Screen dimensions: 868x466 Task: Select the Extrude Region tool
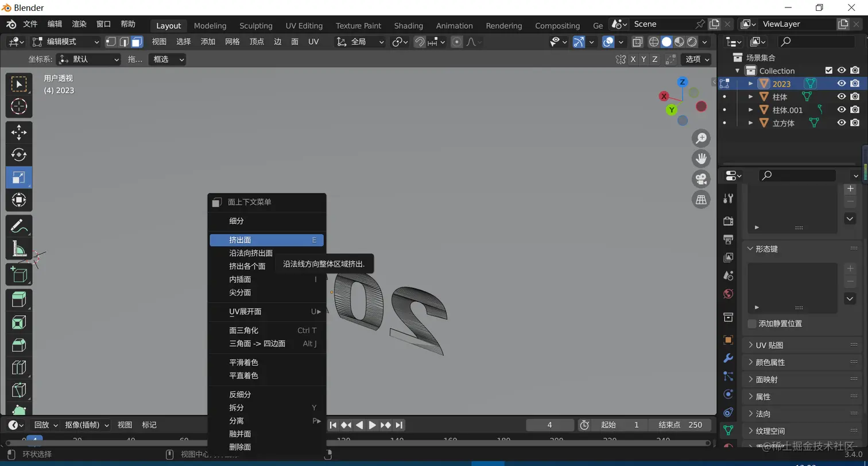(19, 300)
